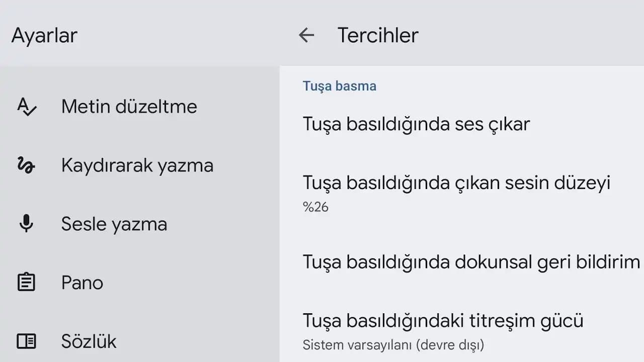Click the Kaydırarak yazma squiggle icon
Viewport: 644px width, 362px height.
click(x=26, y=165)
